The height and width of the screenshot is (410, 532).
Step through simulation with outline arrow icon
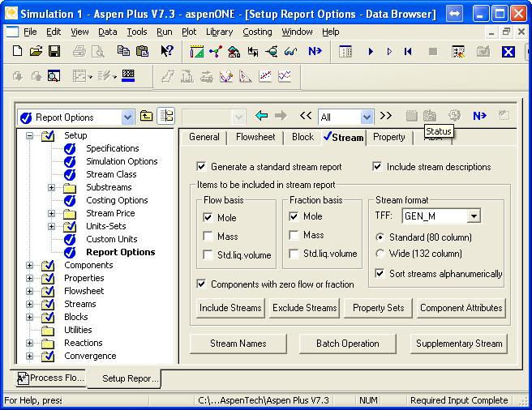389,52
